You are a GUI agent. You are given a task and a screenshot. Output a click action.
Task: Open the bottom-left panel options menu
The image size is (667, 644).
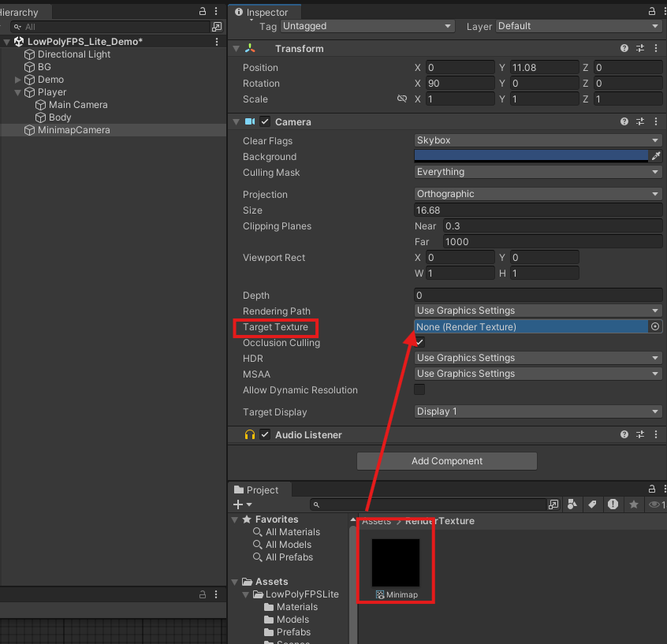tap(216, 594)
